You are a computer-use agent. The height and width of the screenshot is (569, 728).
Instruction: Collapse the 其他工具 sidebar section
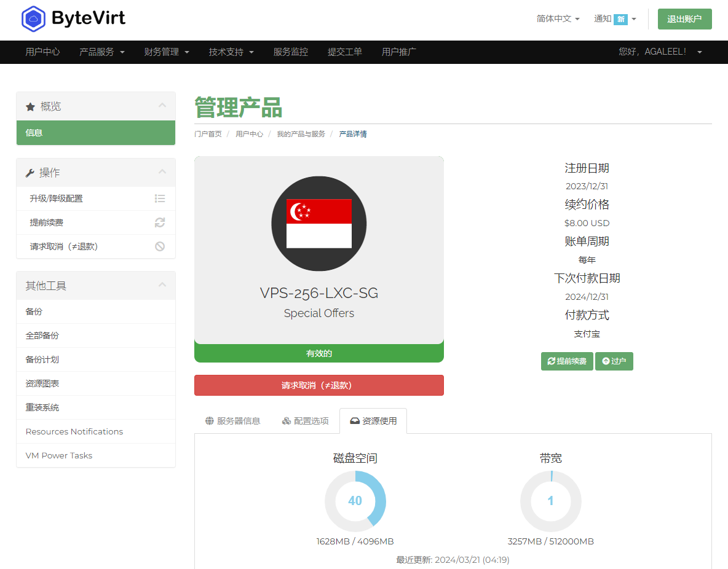162,284
